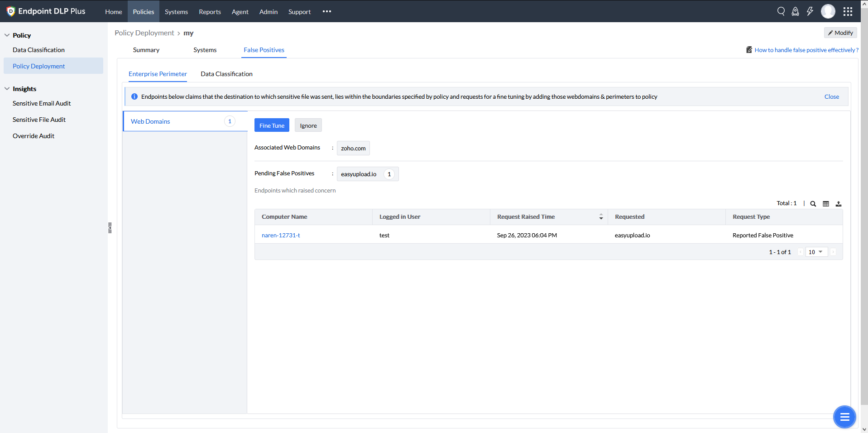Open the Reports menu
868x433 pixels.
[210, 12]
